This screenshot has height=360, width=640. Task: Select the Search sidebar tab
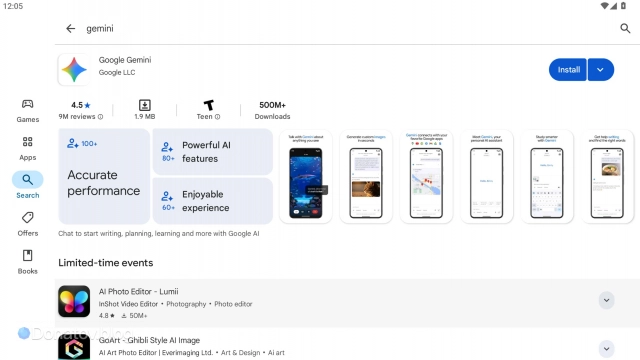pyautogui.click(x=27, y=185)
